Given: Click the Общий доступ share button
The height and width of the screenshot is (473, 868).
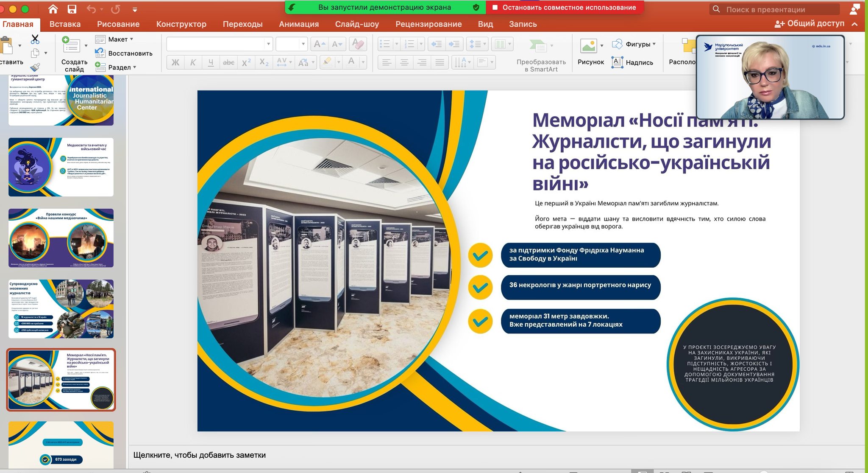Looking at the screenshot, I should 810,24.
